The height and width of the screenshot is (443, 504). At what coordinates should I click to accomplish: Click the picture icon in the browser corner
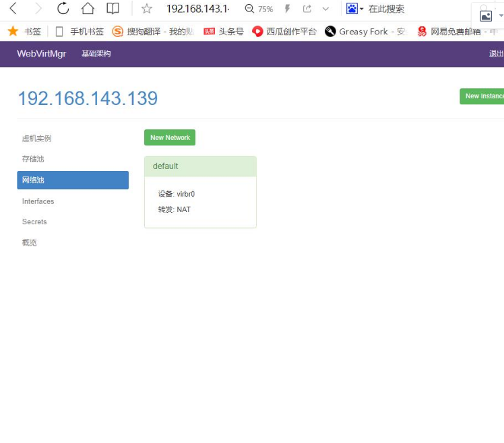click(x=486, y=15)
